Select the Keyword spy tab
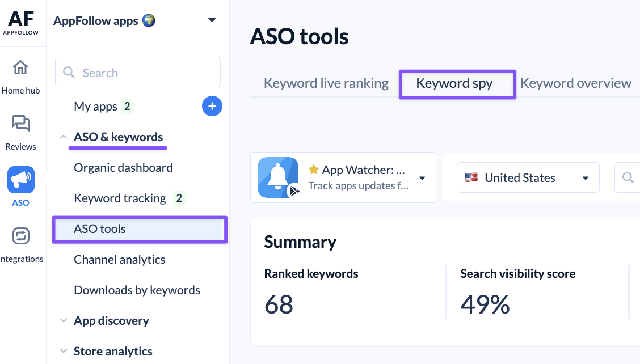Image resolution: width=640 pixels, height=364 pixels. click(454, 84)
